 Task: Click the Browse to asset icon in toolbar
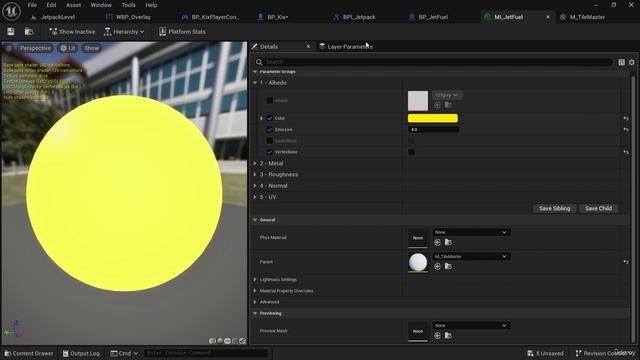[29, 31]
